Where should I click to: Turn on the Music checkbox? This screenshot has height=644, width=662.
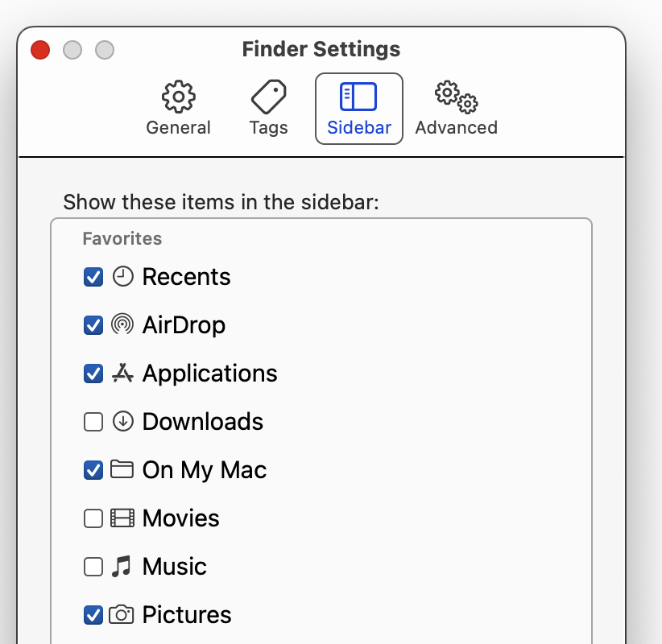click(93, 567)
